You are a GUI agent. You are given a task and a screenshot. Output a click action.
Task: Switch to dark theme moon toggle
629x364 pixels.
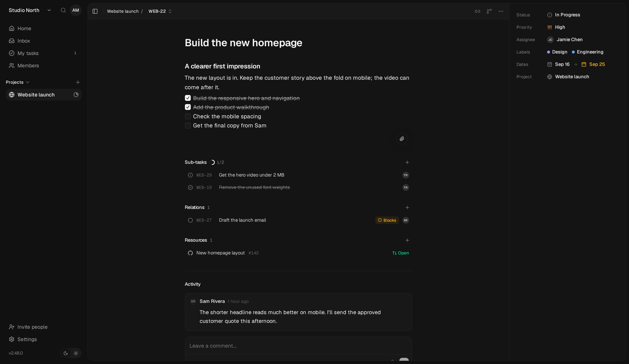coord(66,353)
